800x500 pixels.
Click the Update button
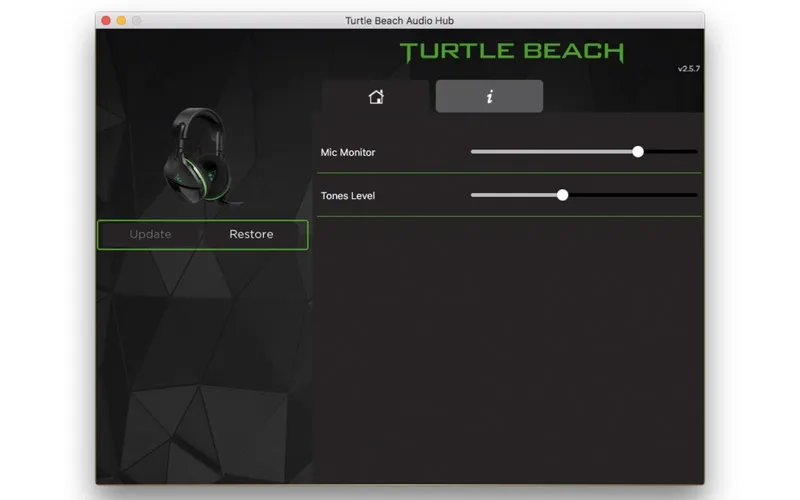[x=150, y=234]
